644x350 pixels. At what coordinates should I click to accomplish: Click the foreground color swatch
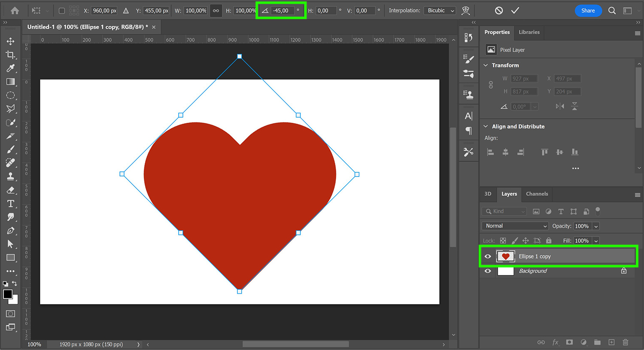8,294
